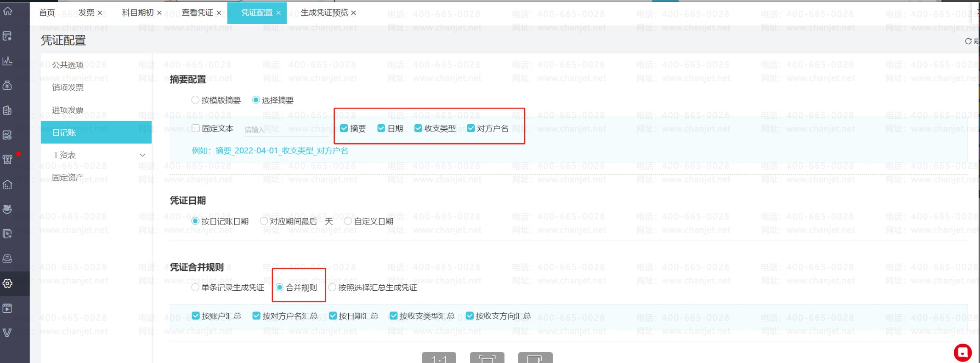Choose 对应期间最后一天 radio option

(x=264, y=221)
